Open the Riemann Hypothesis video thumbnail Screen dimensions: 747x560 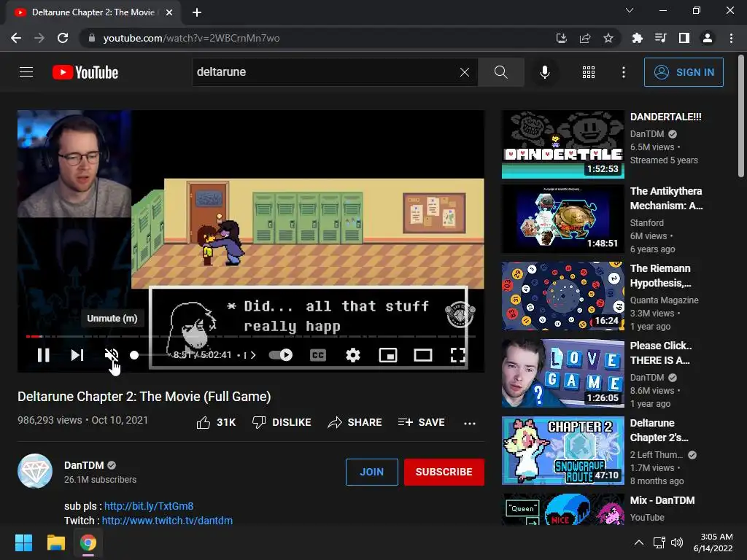tap(562, 296)
